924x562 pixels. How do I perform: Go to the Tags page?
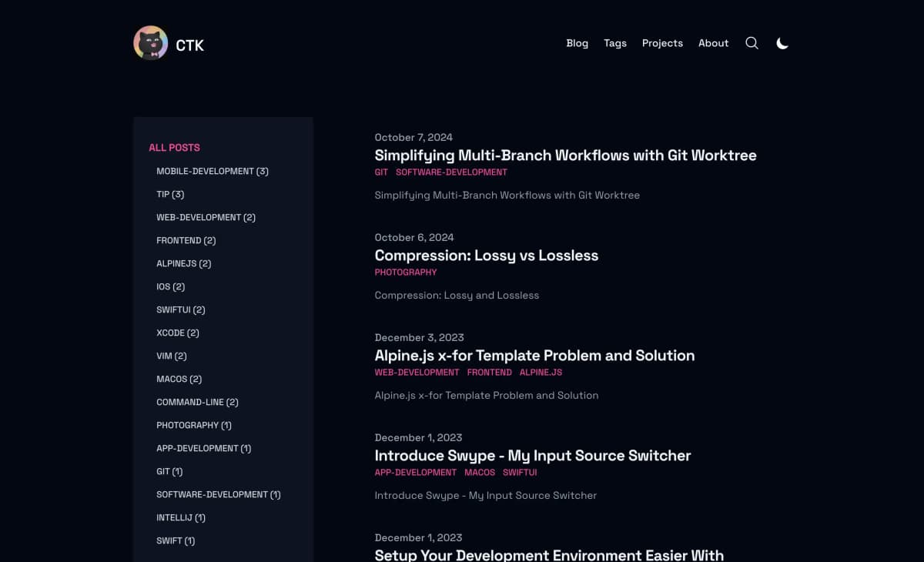coord(614,43)
